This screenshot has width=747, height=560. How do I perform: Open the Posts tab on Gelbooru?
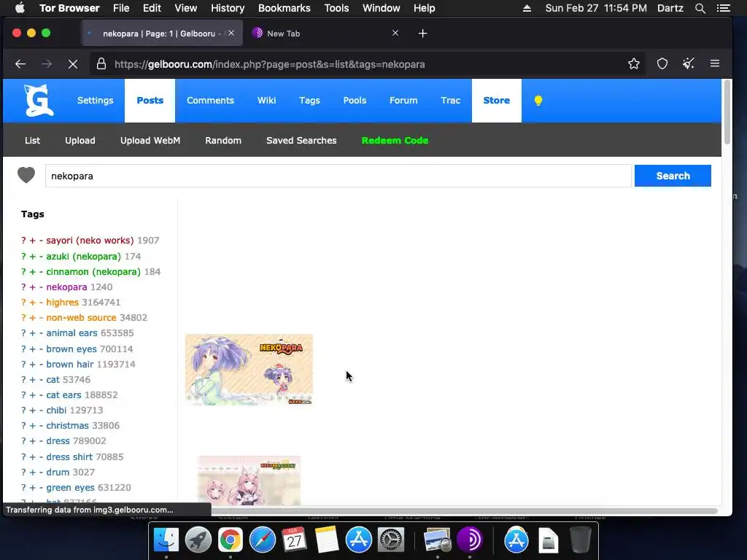tap(150, 101)
